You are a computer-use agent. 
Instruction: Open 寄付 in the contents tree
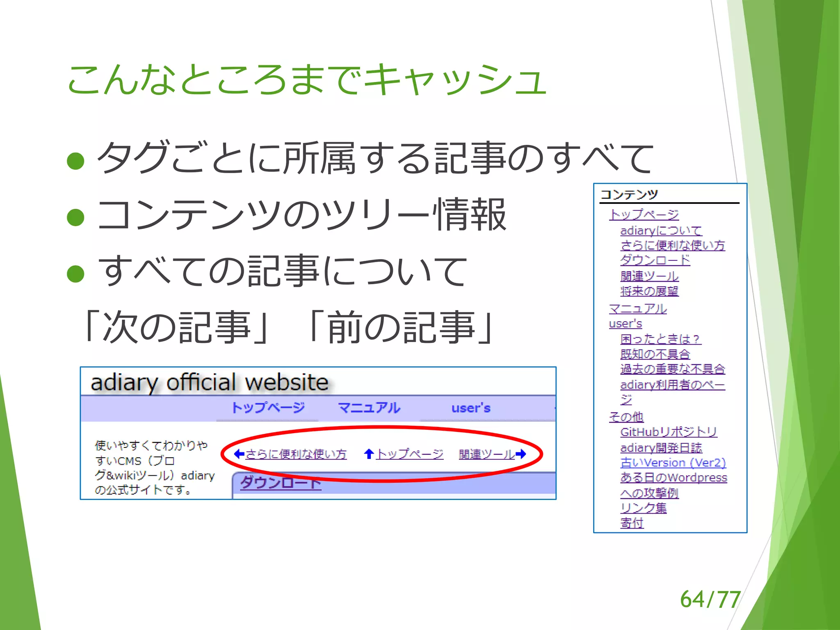632,523
